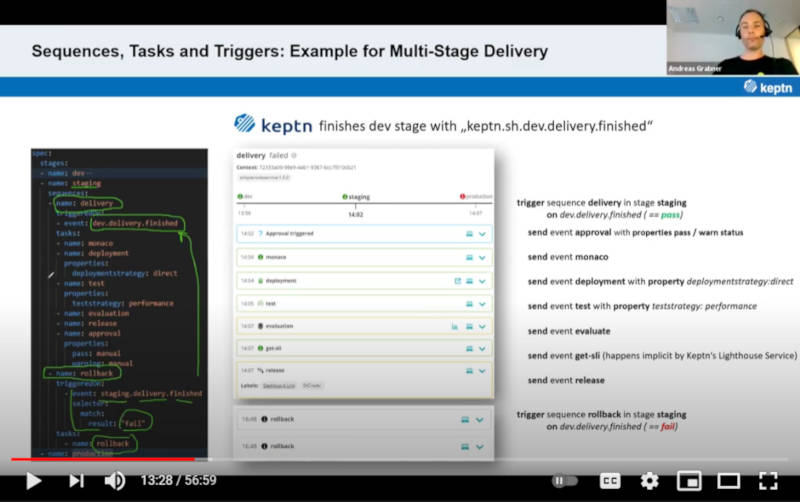Click the question mark icon beside Approval triggered
Image resolution: width=800 pixels, height=502 pixels.
coord(260,234)
